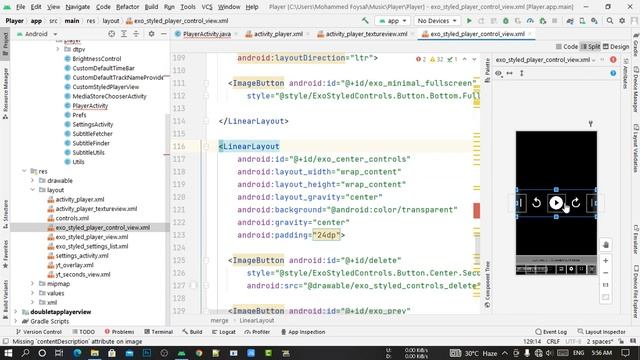
Task: Switch to Design view mode
Action: (x=616, y=47)
